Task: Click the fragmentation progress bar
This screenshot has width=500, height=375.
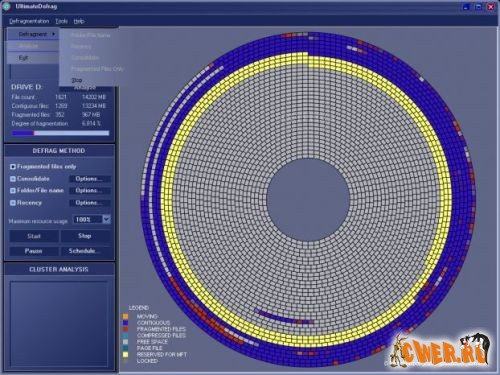Action: coord(61,133)
